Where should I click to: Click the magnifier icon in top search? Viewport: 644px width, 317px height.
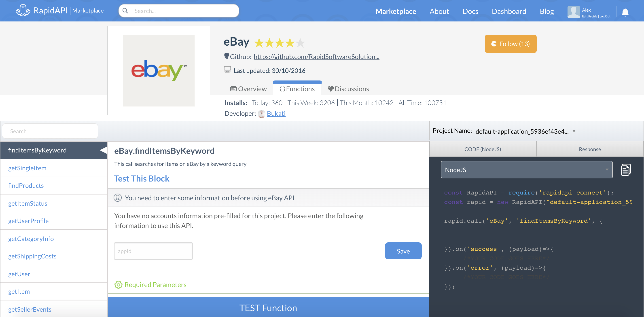pyautogui.click(x=125, y=11)
